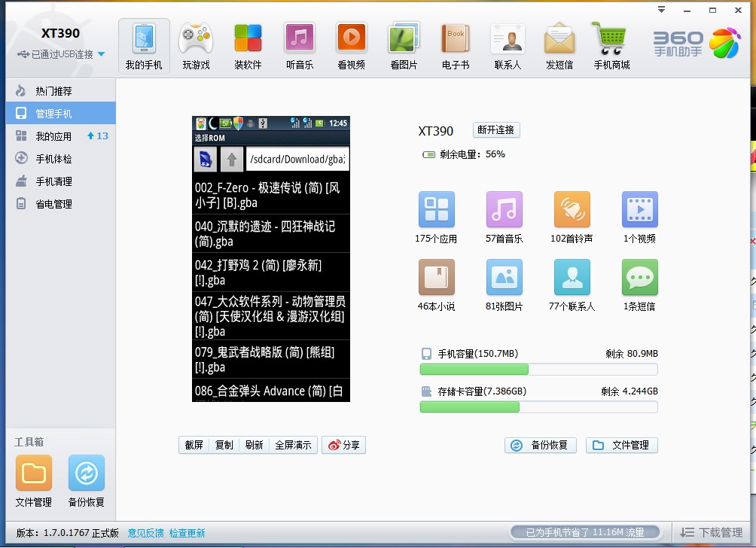Click 刷新 refresh button
This screenshot has height=548, width=756.
pyautogui.click(x=254, y=445)
